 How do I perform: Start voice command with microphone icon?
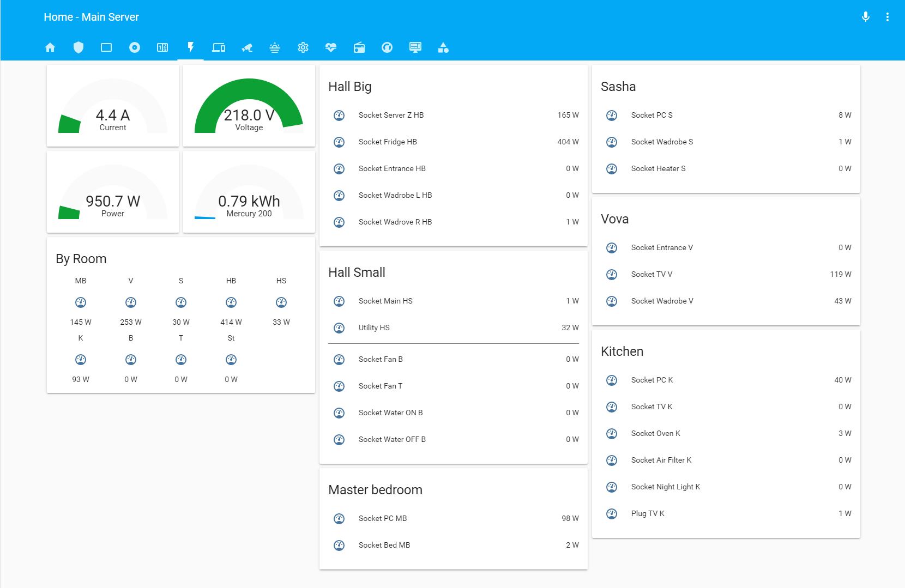[866, 17]
